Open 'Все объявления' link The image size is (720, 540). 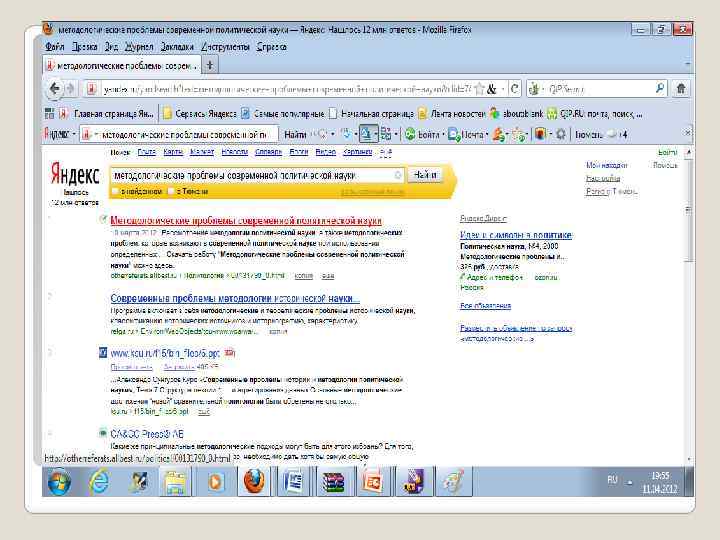pyautogui.click(x=485, y=305)
